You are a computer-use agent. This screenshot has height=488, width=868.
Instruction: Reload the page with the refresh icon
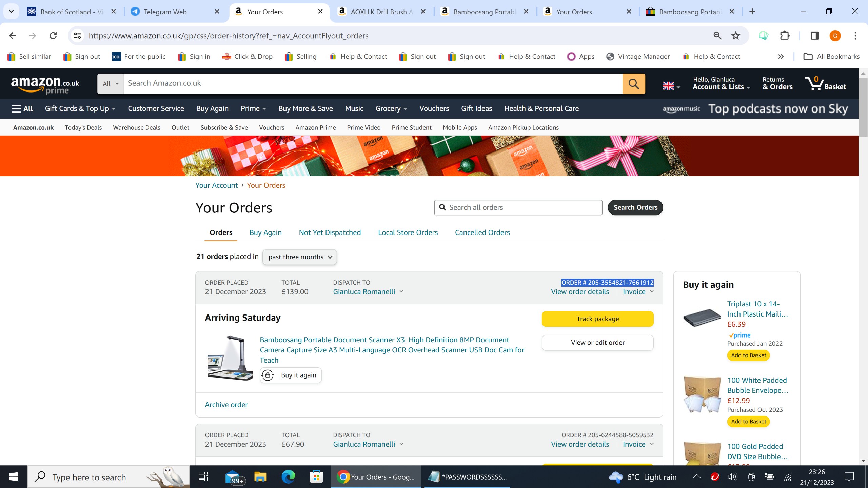pyautogui.click(x=53, y=36)
